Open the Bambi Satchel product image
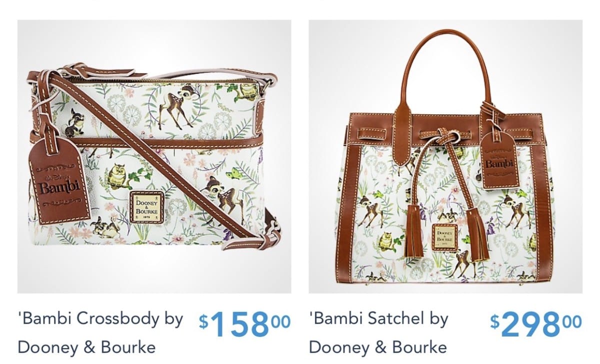The image size is (600, 364). point(445,156)
